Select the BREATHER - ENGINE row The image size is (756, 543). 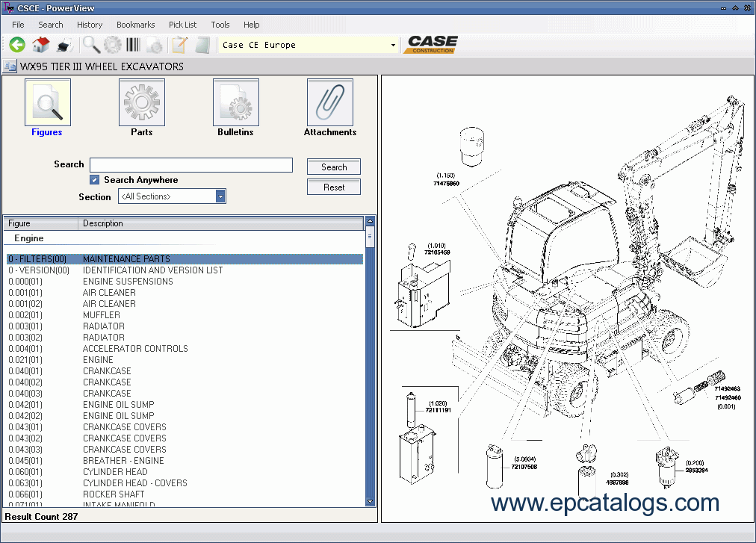[185, 460]
